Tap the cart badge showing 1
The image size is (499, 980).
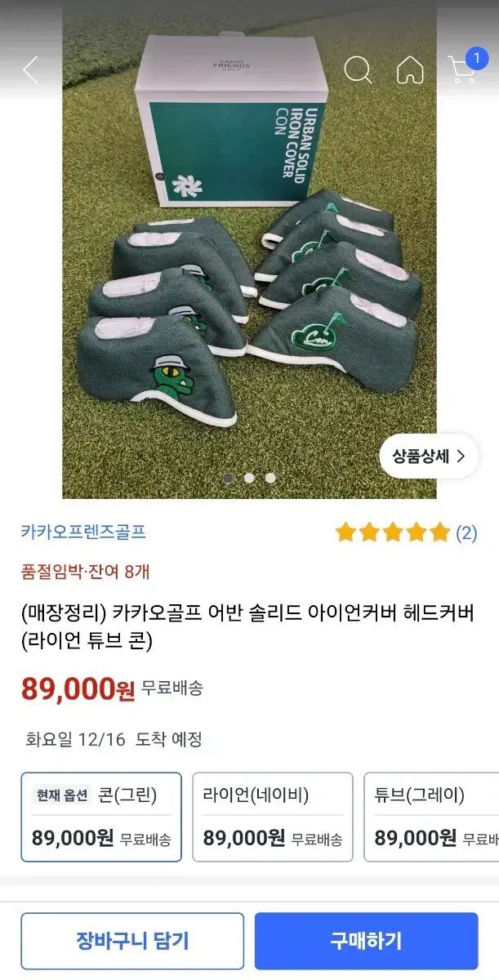[x=475, y=58]
